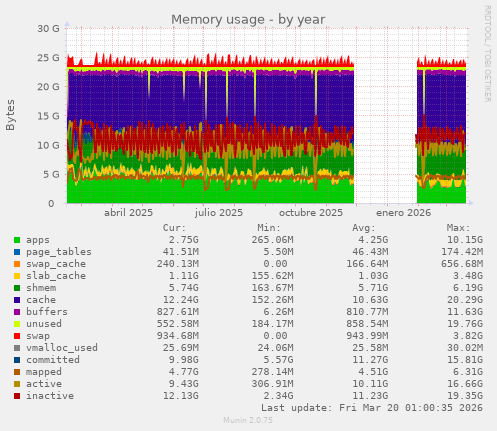This screenshot has width=497, height=431.
Task: Click the unused max value 19.76G
Action: click(465, 324)
